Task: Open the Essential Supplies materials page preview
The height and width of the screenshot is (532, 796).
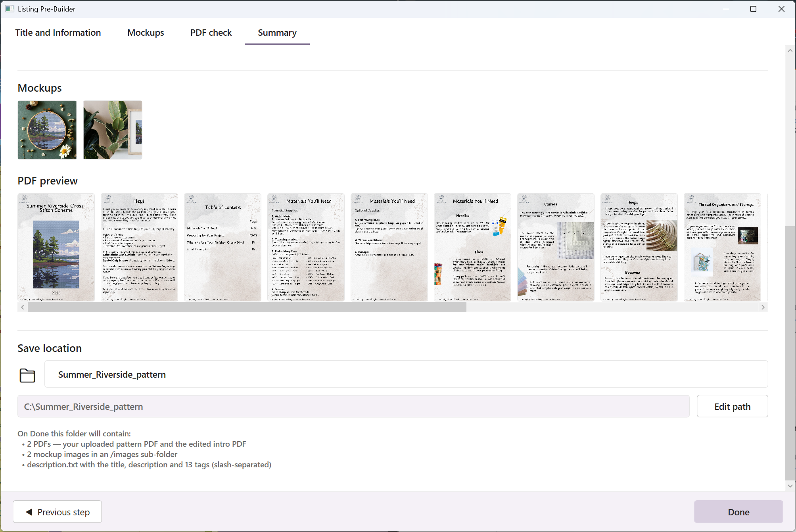Action: point(306,247)
